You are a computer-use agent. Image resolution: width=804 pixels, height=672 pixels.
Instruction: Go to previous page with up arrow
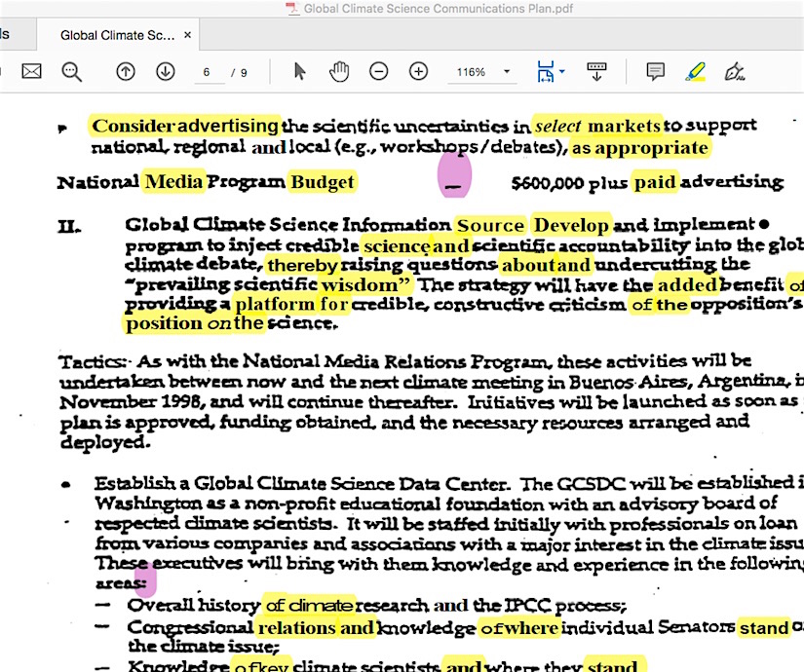(x=126, y=71)
